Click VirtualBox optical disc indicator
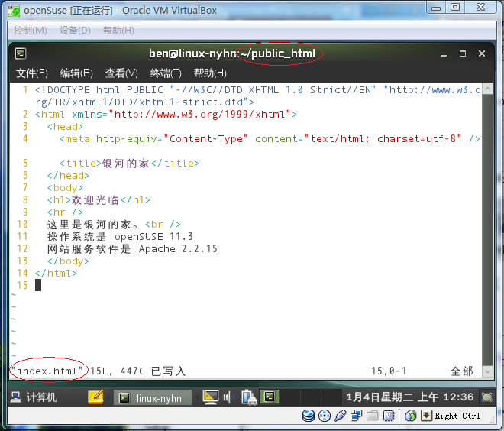The image size is (504, 431). tap(325, 416)
